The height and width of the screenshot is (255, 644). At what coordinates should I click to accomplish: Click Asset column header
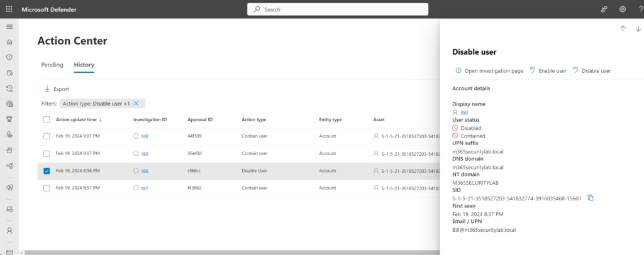379,120
